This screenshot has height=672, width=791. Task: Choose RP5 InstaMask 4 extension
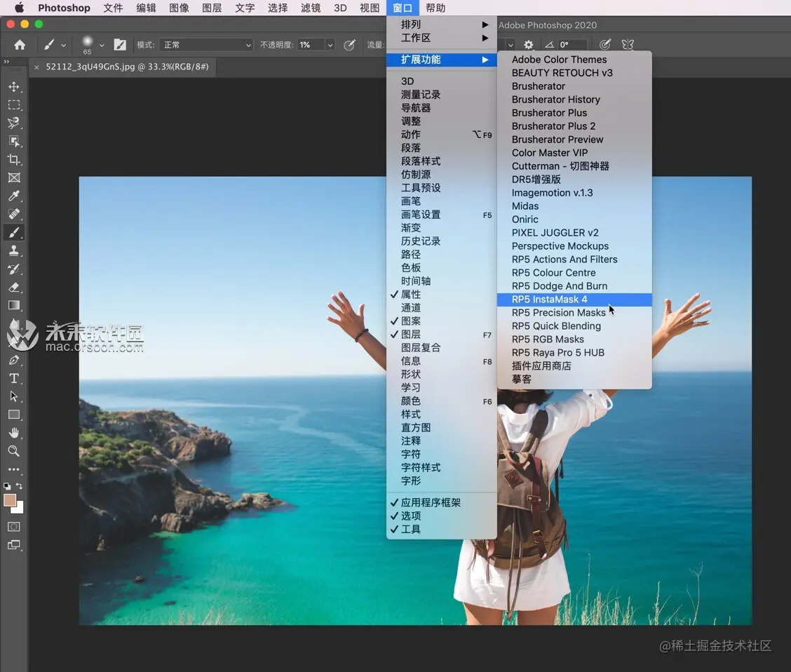(574, 300)
